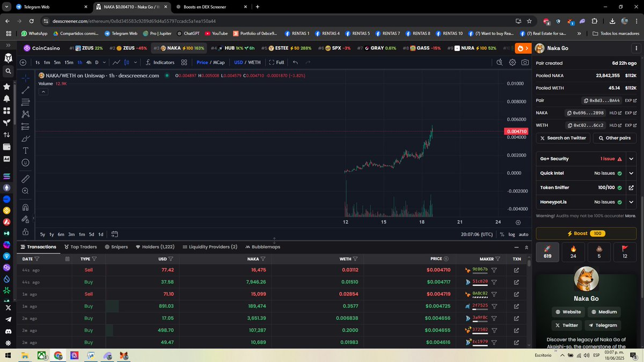Collapse the Volume indicator legend

43,92
